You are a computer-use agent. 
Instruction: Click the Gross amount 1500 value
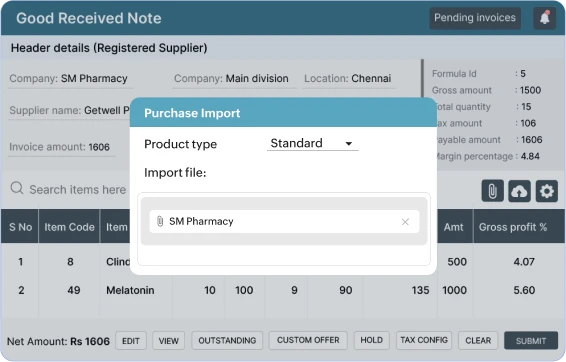[x=530, y=90]
